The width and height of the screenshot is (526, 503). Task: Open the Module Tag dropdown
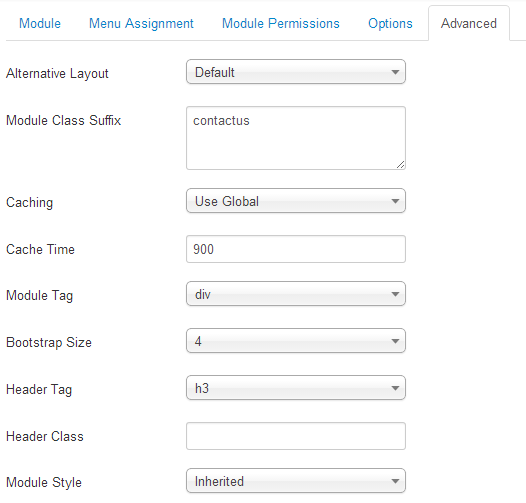click(296, 294)
